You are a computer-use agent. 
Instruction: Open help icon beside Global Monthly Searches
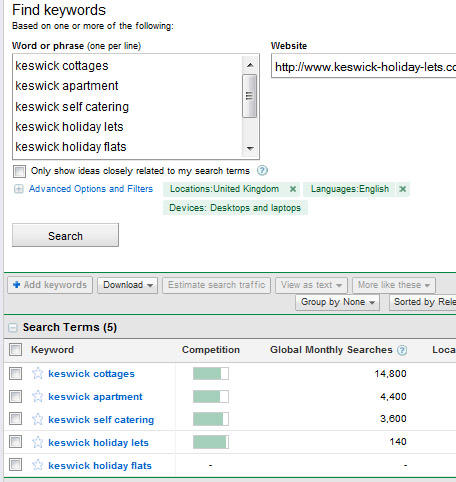point(402,350)
